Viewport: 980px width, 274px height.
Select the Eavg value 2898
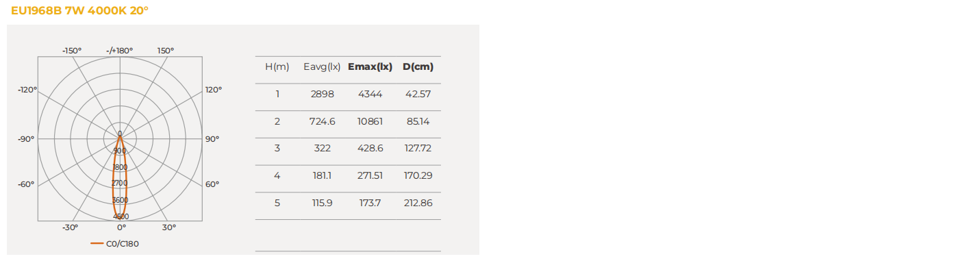point(322,94)
